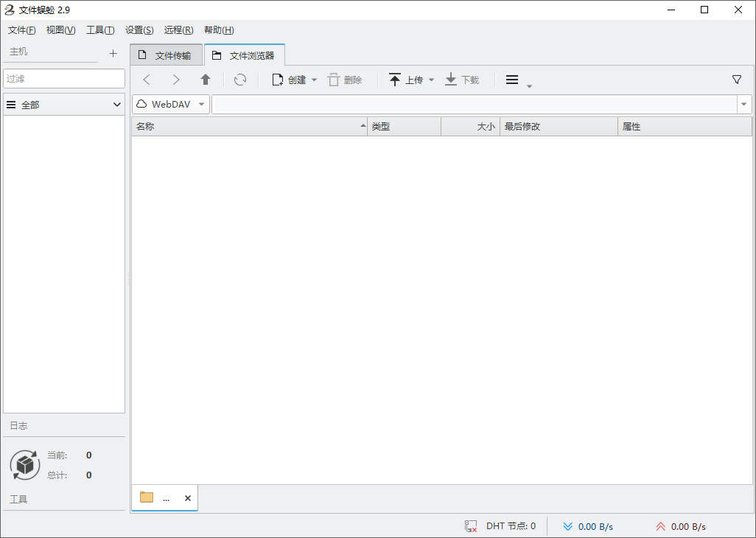756x538 pixels.
Task: Open the WebDAV protocol dropdown
Action: coord(171,104)
